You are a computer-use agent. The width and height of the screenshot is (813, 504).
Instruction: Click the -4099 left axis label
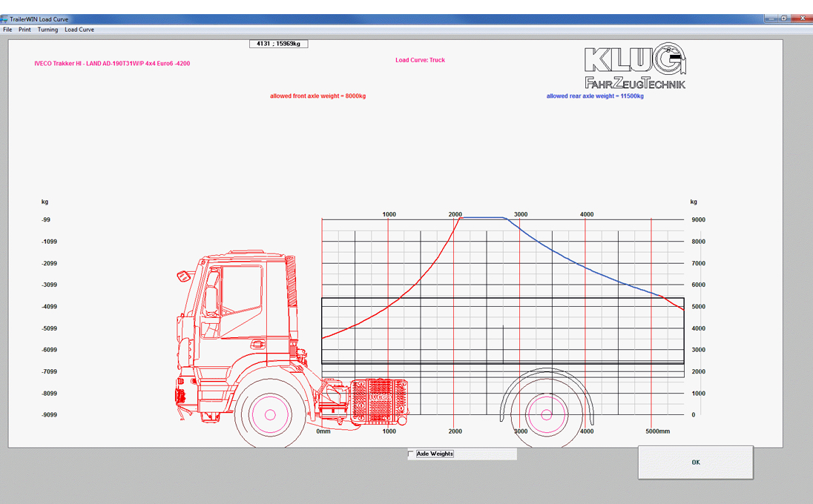click(49, 307)
